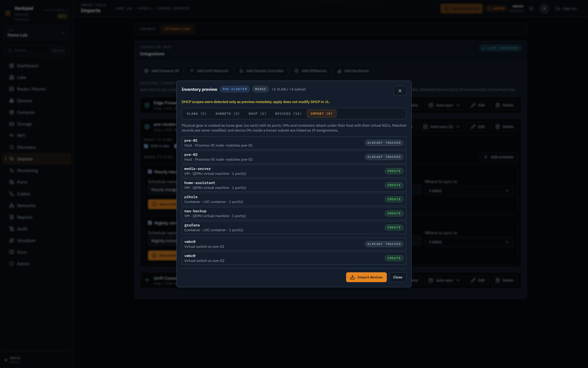Screen dimensions: 588x368
Task: Collapse Auto-sync (2) dropdown on pve-cluster row
Action: (x=441, y=127)
